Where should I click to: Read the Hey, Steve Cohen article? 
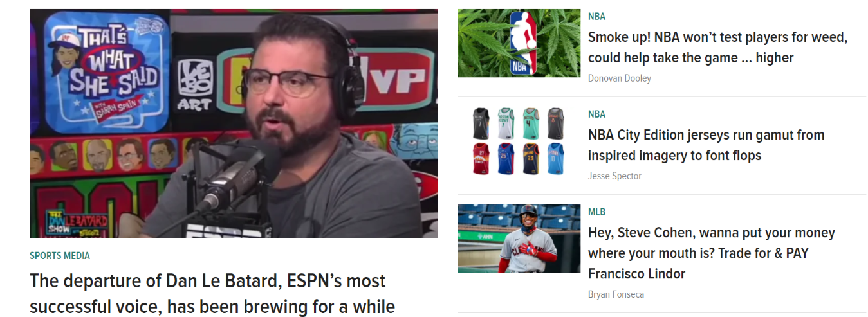(712, 253)
